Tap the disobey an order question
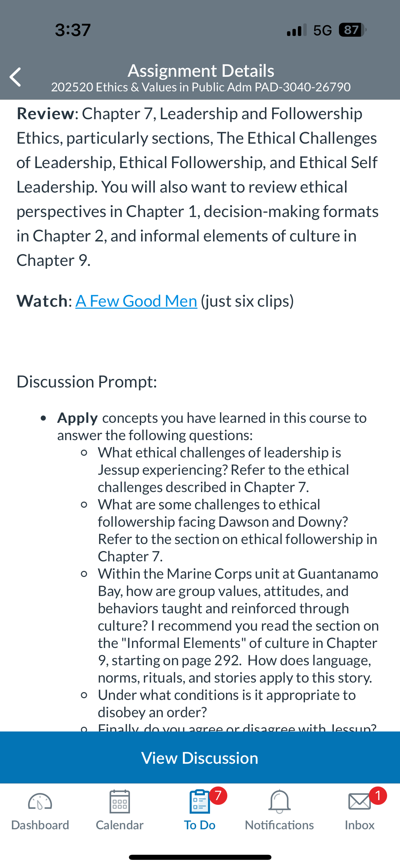This screenshot has height=868, width=400. click(227, 703)
